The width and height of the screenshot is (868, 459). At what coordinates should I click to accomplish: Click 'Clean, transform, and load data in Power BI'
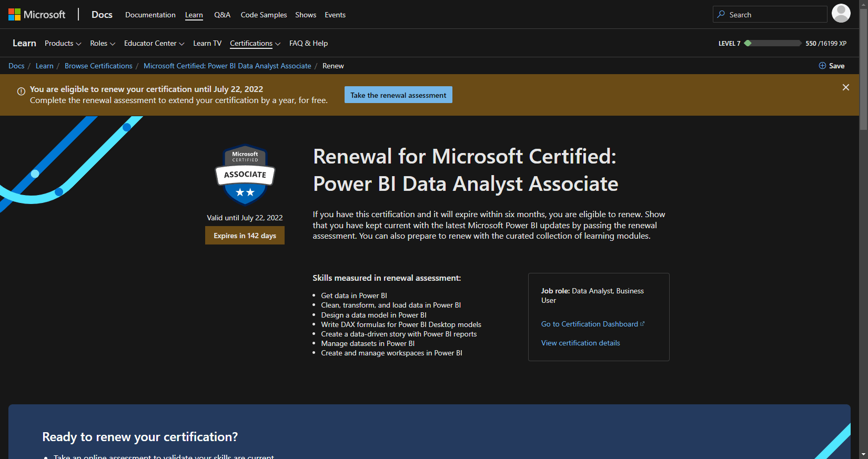pos(391,305)
